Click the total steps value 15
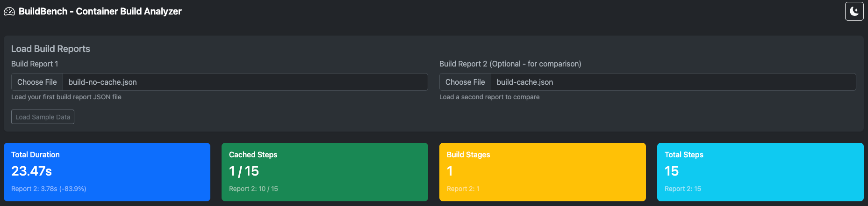 [x=671, y=171]
